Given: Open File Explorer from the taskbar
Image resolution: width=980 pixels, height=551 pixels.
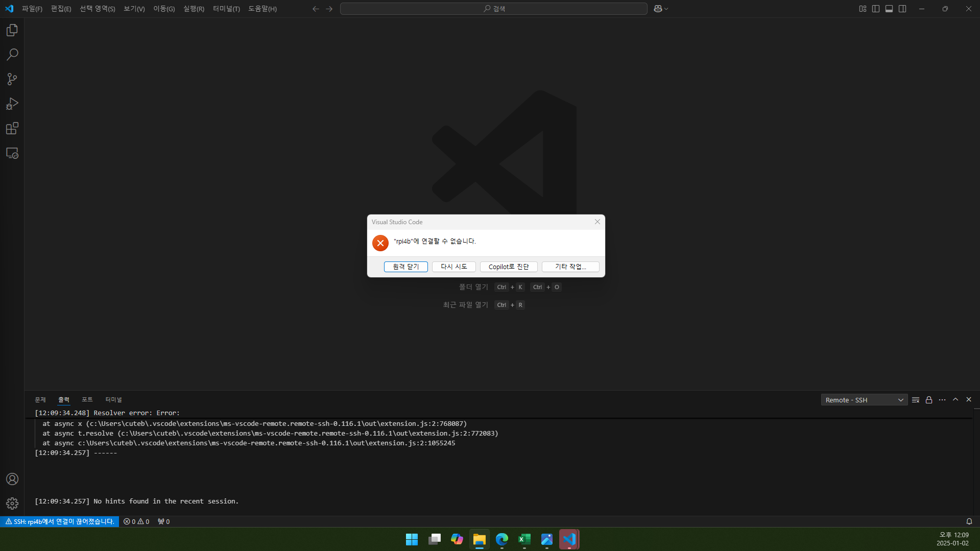Looking at the screenshot, I should pos(479,539).
